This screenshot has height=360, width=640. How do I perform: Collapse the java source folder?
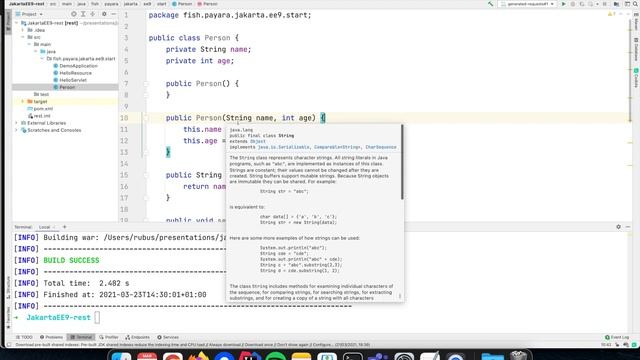pyautogui.click(x=36, y=51)
